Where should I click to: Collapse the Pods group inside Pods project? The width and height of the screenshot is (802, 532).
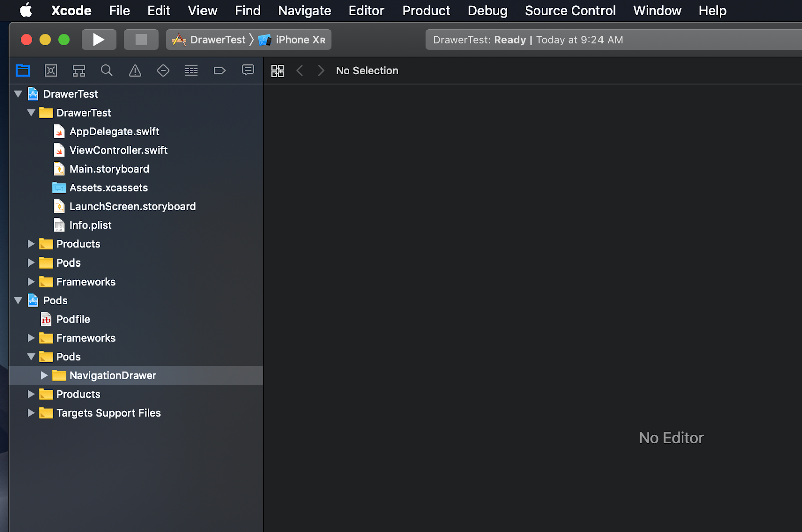point(31,357)
